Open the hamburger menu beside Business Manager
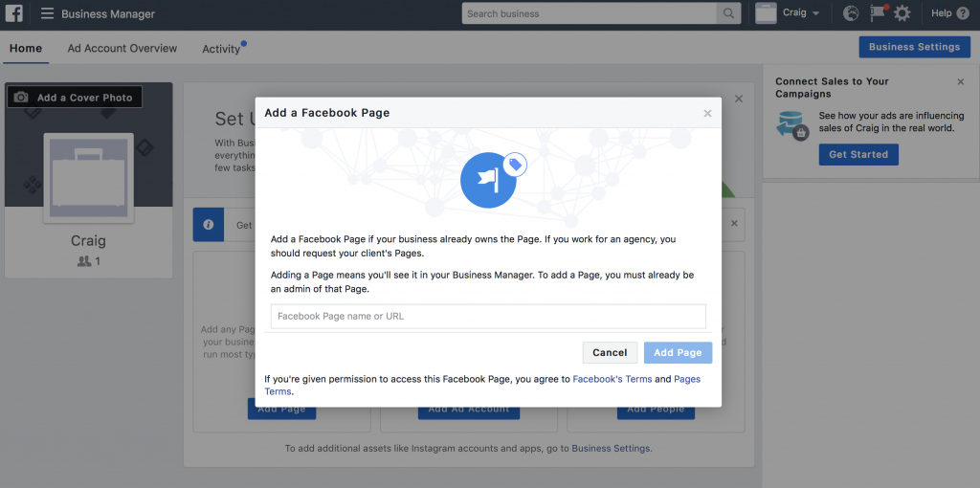 [47, 13]
